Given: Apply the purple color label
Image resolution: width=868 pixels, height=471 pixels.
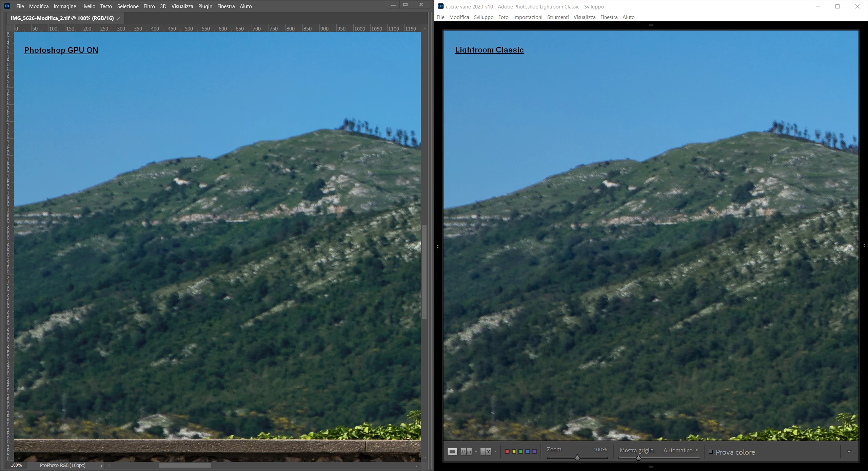Looking at the screenshot, I should [x=534, y=451].
